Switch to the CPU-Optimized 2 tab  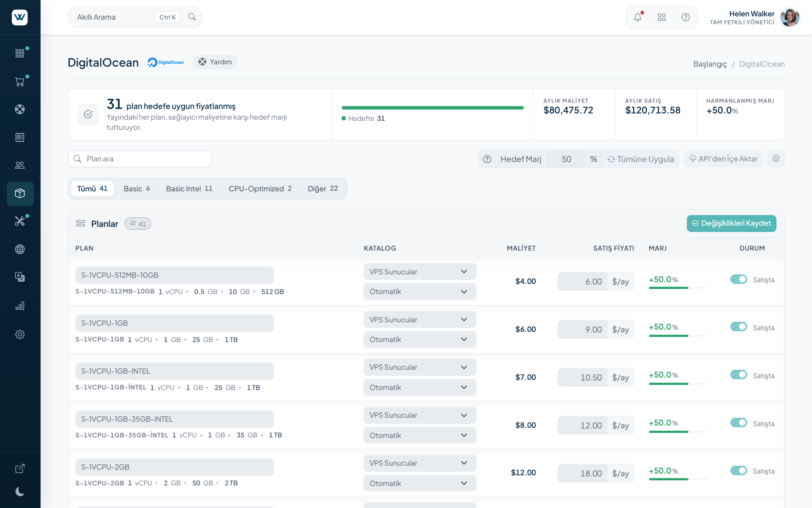point(260,189)
